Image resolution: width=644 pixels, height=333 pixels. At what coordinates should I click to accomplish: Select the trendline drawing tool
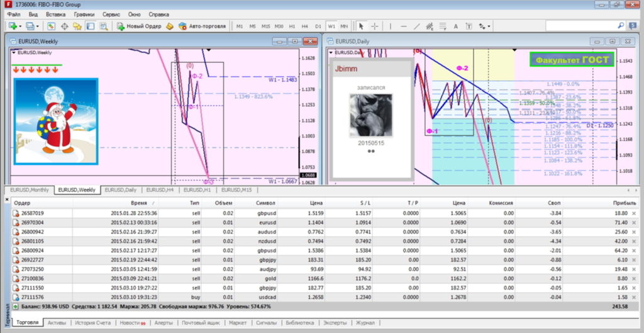416,26
